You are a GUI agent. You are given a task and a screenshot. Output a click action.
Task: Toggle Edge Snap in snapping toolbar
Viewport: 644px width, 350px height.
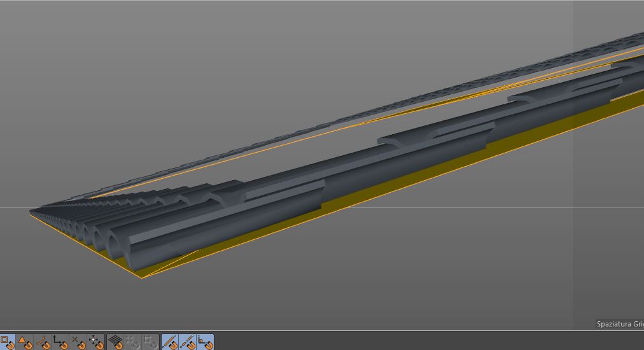7,342
